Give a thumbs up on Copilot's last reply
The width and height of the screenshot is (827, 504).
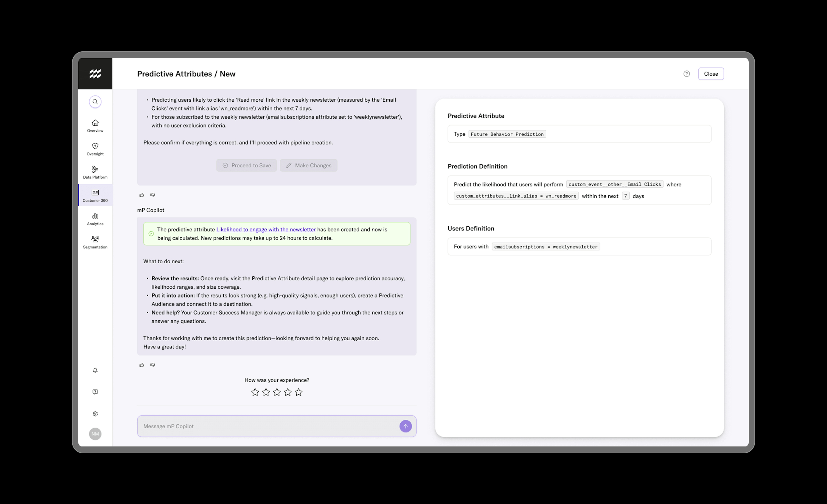(141, 365)
